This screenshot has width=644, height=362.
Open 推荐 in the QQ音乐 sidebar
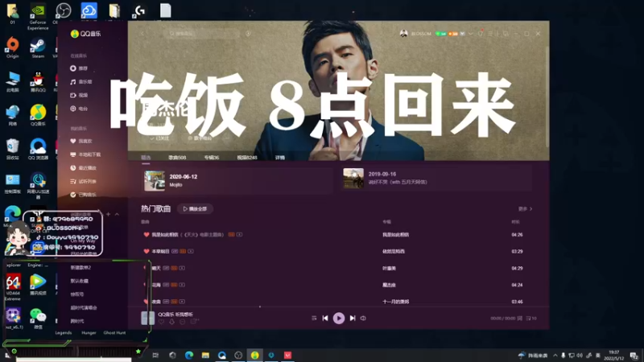(x=79, y=68)
